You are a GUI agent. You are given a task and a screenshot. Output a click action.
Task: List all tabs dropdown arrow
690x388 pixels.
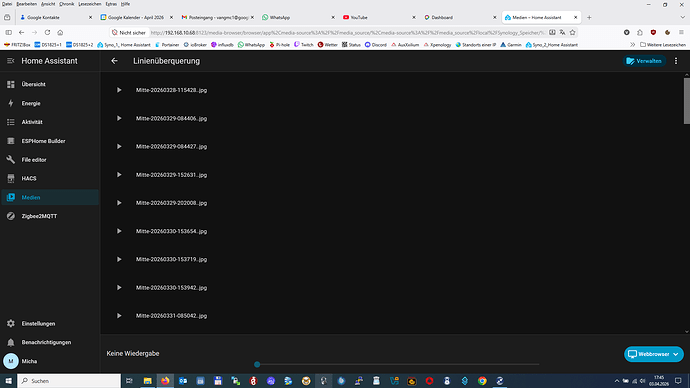[x=683, y=18]
